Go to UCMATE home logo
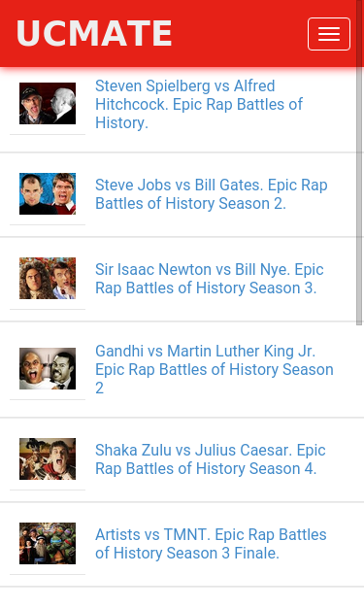Image resolution: width=364 pixels, height=609 pixels. click(94, 33)
